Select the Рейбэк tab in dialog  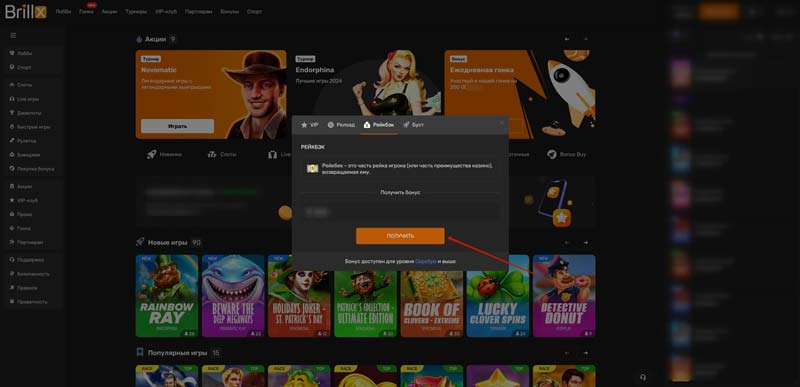[x=379, y=125]
